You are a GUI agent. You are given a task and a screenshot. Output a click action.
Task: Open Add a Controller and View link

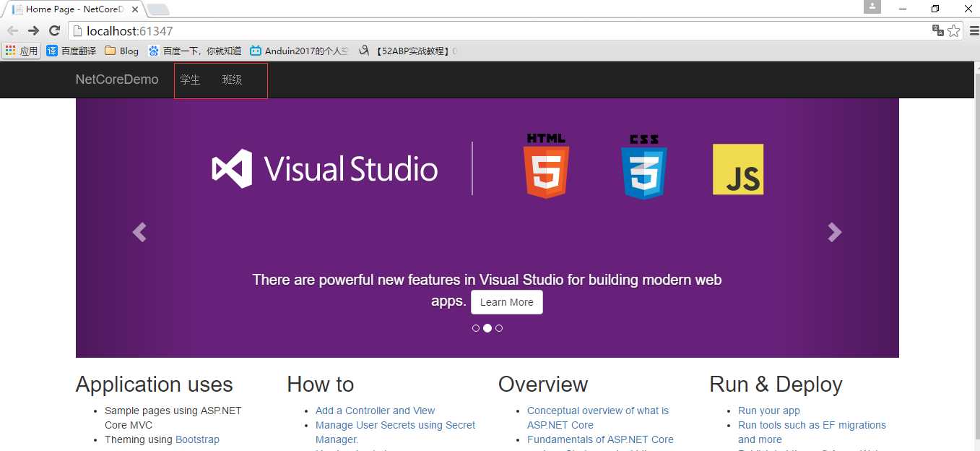click(375, 411)
